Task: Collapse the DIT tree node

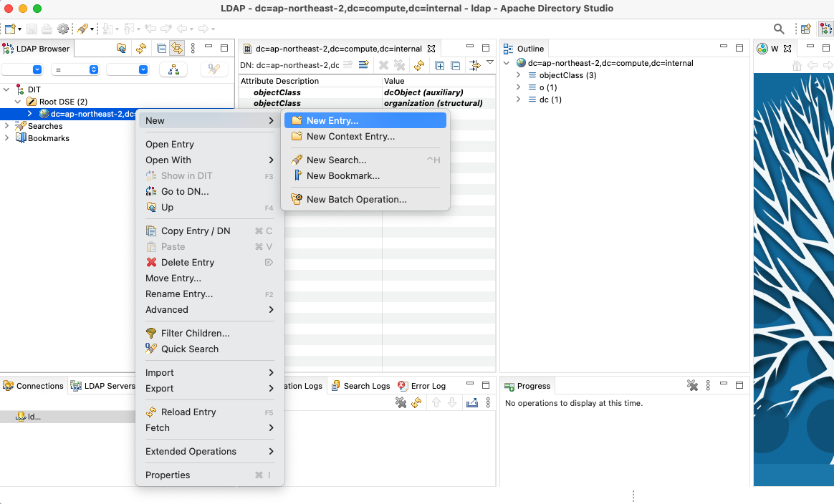Action: (x=6, y=89)
